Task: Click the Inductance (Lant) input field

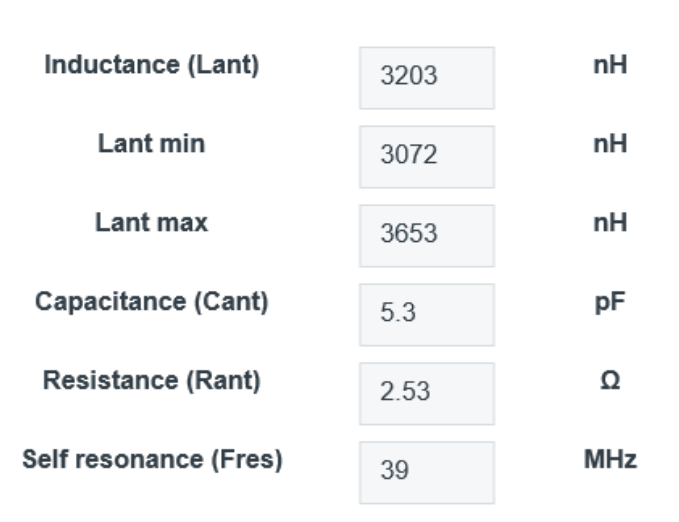Action: 427,77
